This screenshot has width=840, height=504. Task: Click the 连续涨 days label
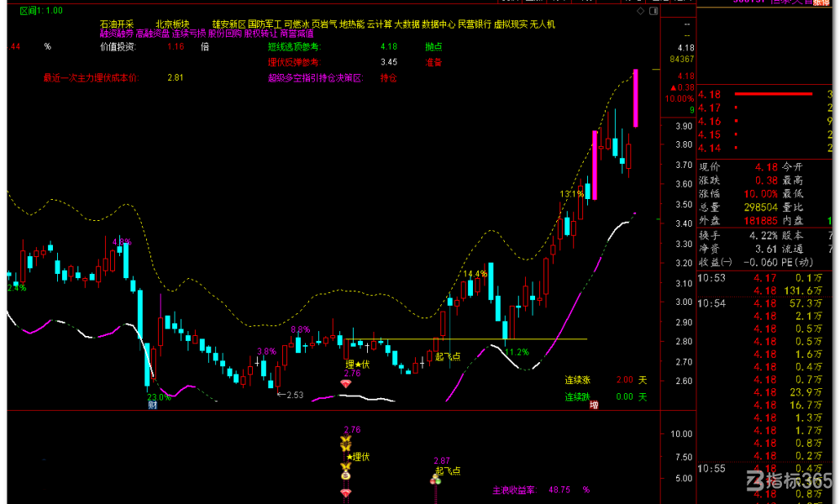[x=578, y=380]
